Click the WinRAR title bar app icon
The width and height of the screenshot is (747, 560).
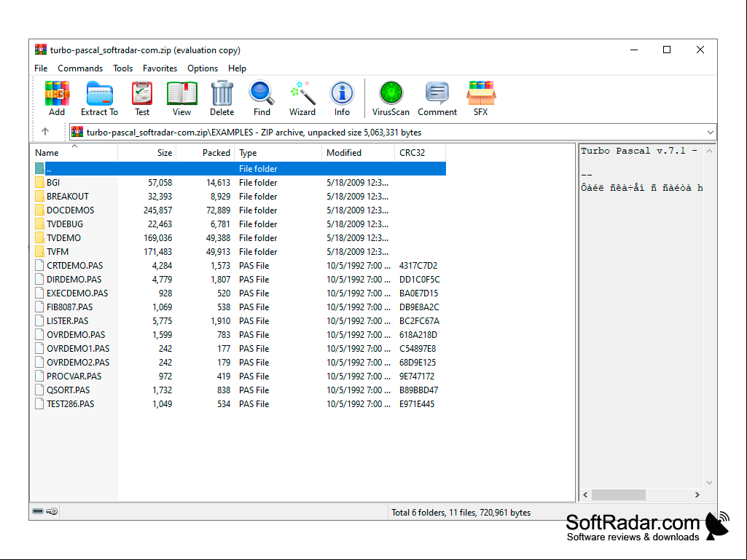coord(41,50)
